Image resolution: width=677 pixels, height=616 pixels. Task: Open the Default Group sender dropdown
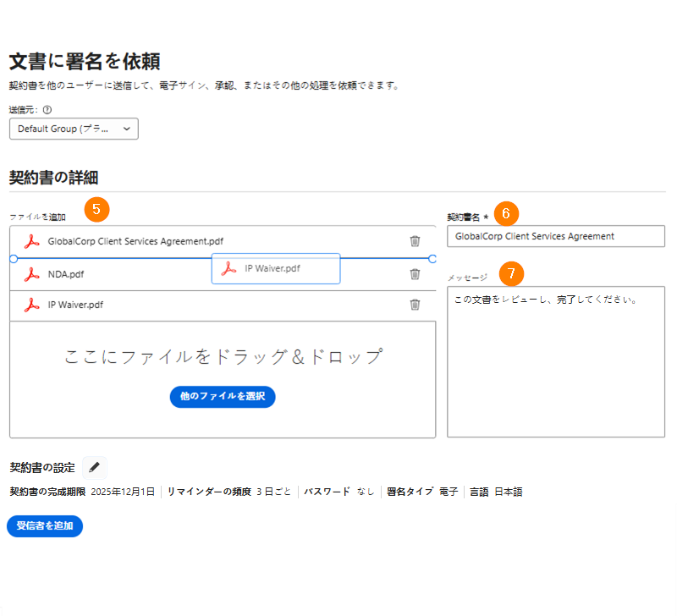tap(74, 129)
